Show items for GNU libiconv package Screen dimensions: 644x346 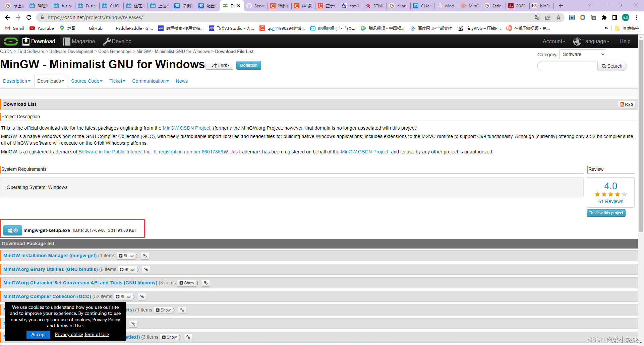tap(187, 283)
